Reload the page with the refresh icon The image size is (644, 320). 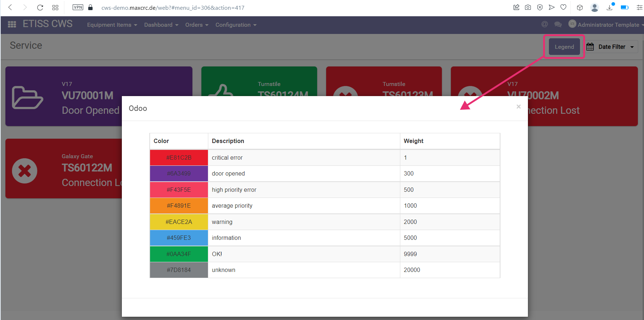pos(40,7)
